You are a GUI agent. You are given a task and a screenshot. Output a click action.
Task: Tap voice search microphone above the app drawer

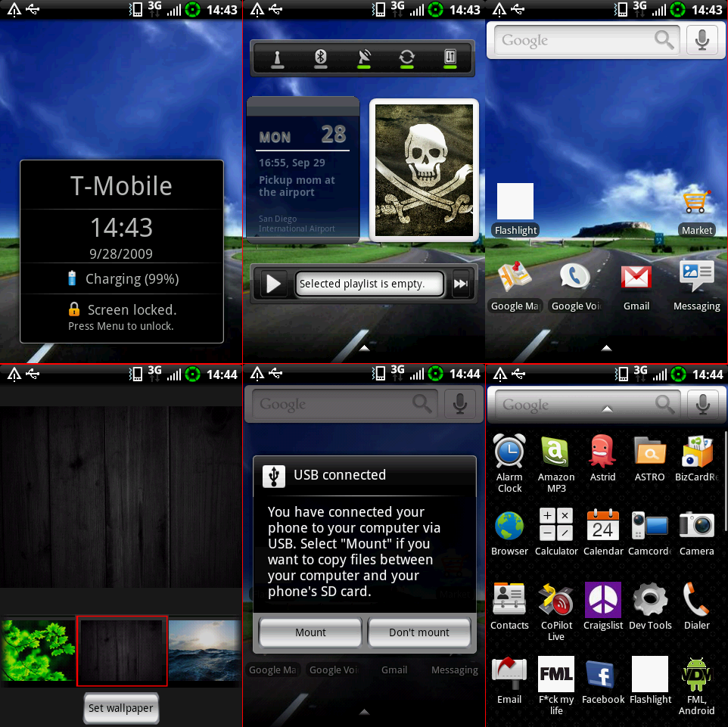[703, 405]
